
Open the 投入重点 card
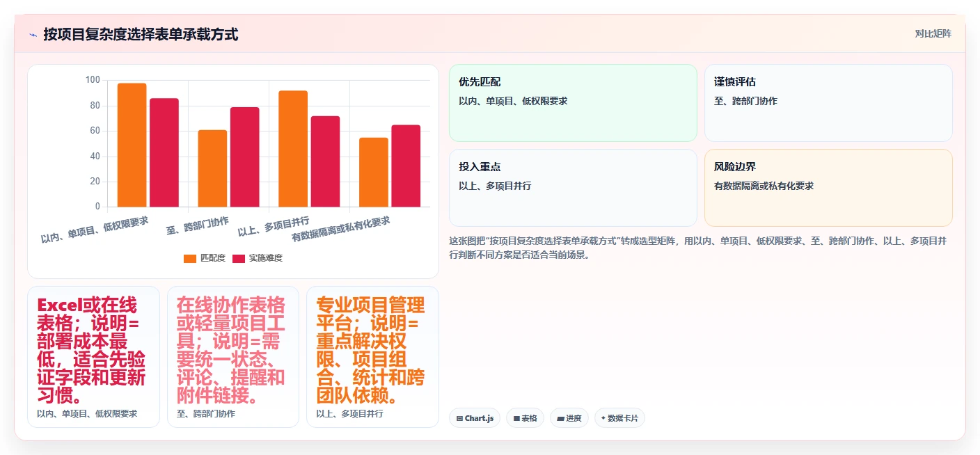pos(573,188)
